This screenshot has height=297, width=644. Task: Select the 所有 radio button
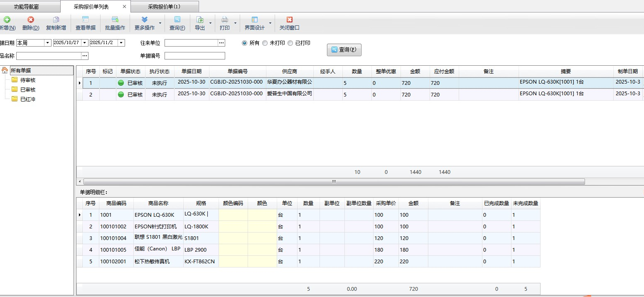coord(245,43)
